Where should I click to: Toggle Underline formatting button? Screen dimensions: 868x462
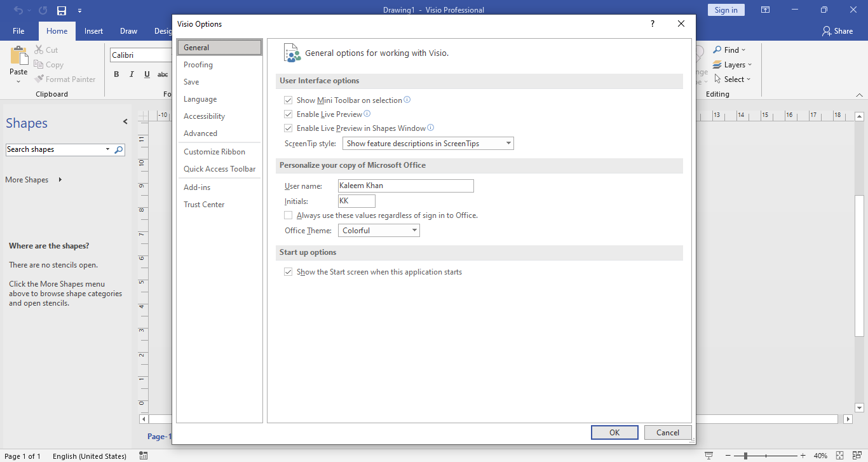click(x=147, y=74)
